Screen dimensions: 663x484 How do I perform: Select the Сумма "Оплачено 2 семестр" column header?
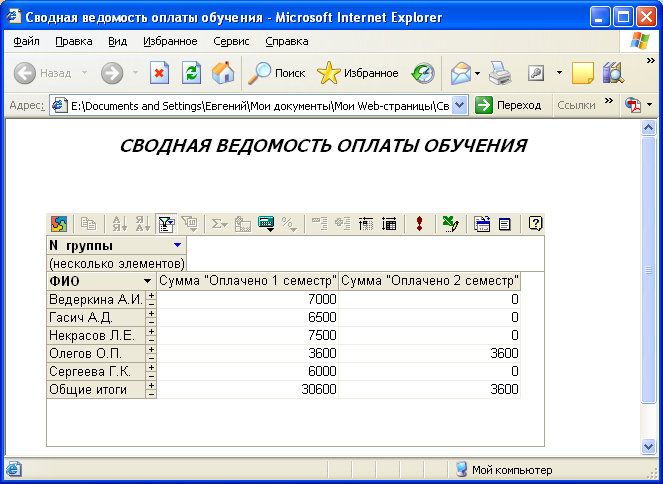pyautogui.click(x=430, y=281)
